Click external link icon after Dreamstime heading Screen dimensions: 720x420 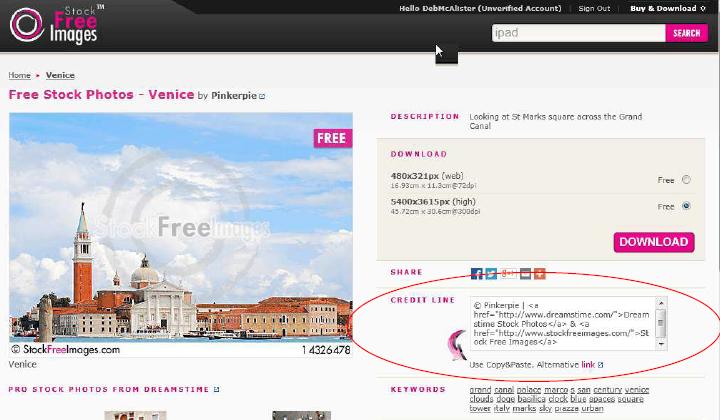pyautogui.click(x=216, y=389)
